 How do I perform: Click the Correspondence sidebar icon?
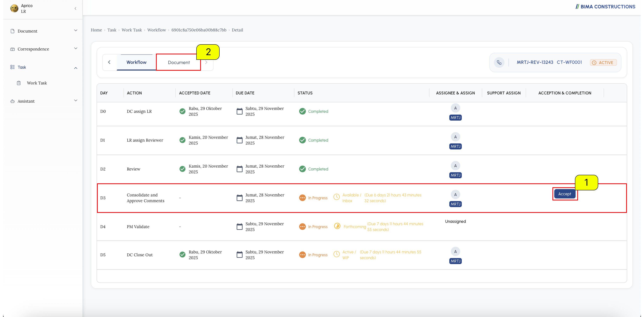click(12, 49)
